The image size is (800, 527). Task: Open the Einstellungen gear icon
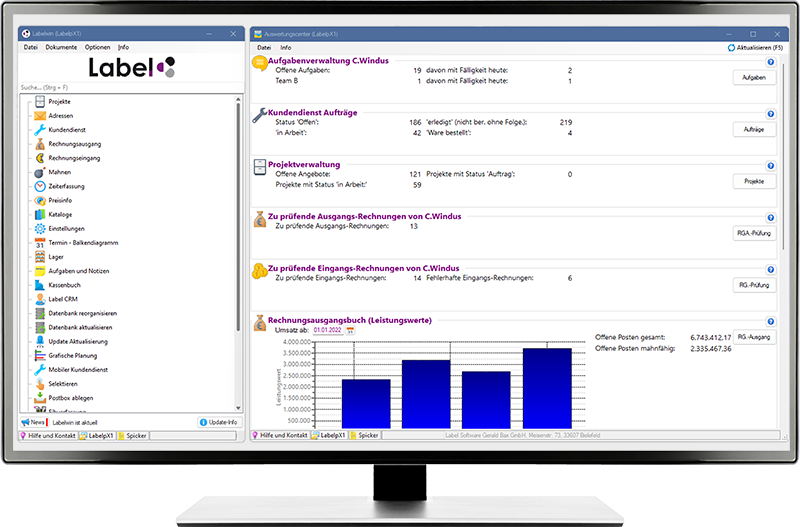(x=40, y=229)
